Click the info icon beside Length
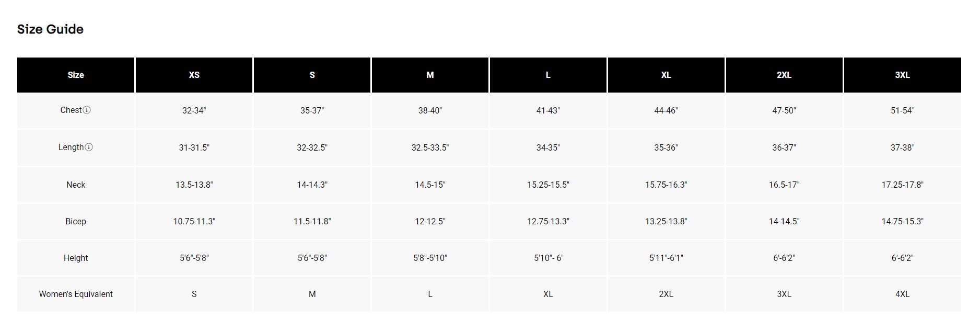 [x=89, y=147]
